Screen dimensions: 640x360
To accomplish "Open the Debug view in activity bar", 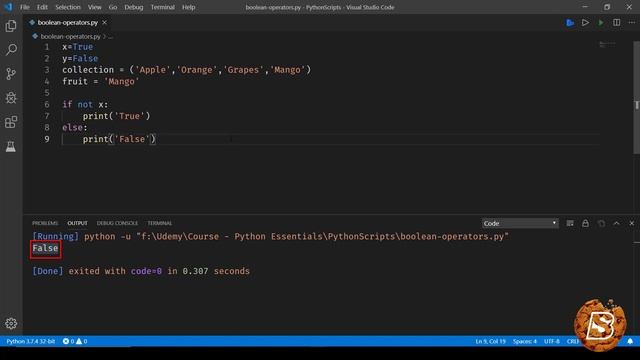I will click(11, 98).
